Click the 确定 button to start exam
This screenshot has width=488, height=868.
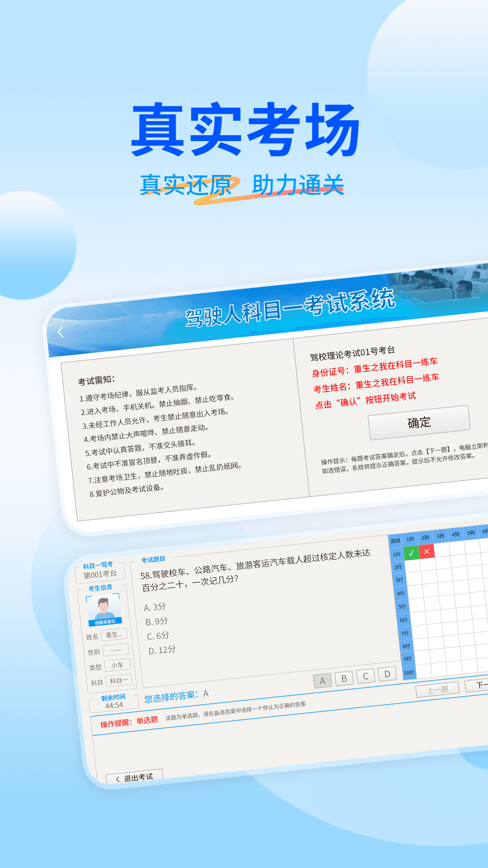coord(419,423)
